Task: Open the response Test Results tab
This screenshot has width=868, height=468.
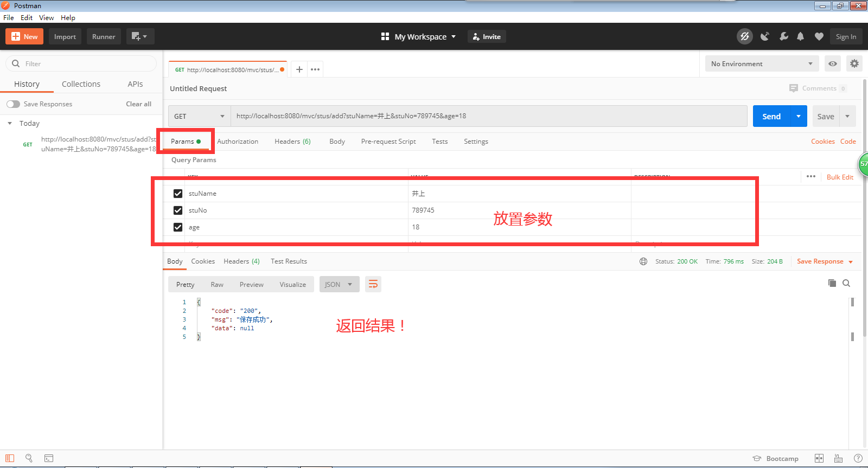Action: tap(289, 261)
